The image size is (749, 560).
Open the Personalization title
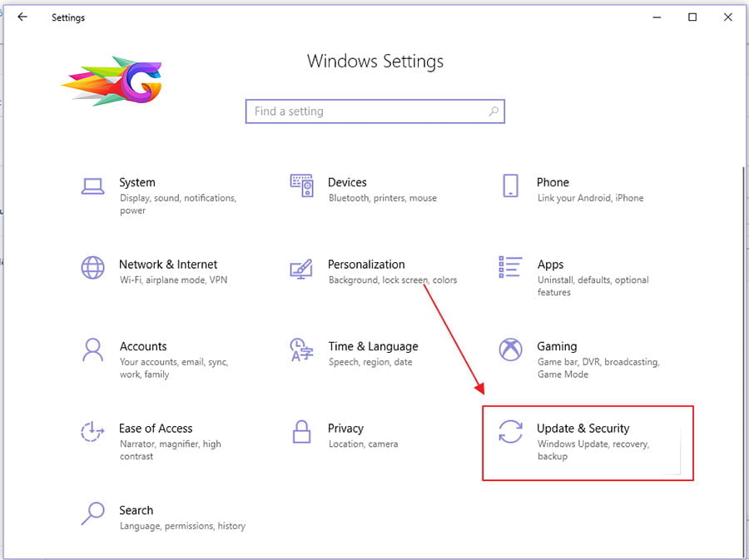(366, 265)
